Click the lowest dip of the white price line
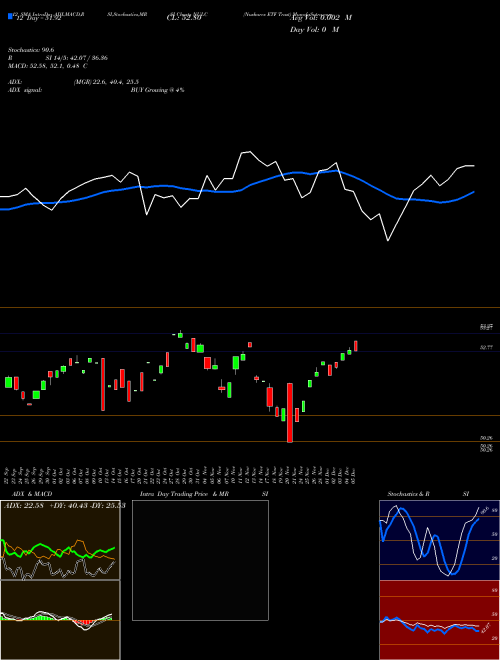Screen dimensions: 500x660 pos(387,240)
